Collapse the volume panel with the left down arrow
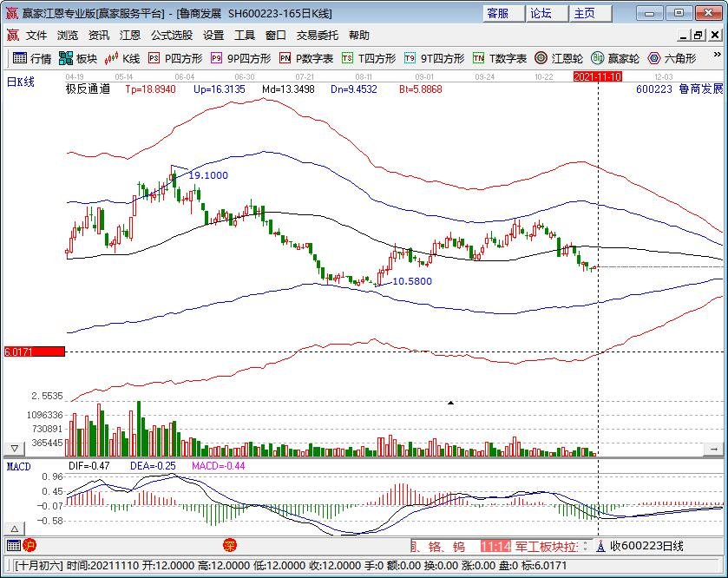This screenshot has height=578, width=728. click(x=14, y=449)
